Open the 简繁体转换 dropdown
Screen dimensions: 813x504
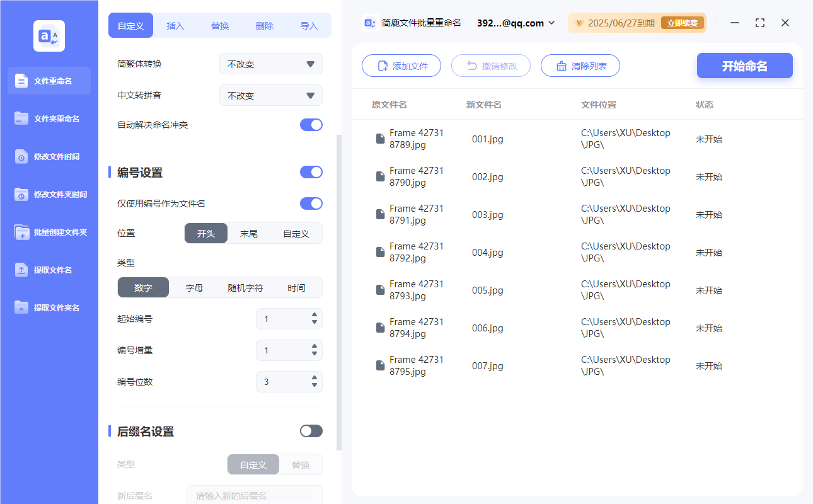[x=270, y=64]
